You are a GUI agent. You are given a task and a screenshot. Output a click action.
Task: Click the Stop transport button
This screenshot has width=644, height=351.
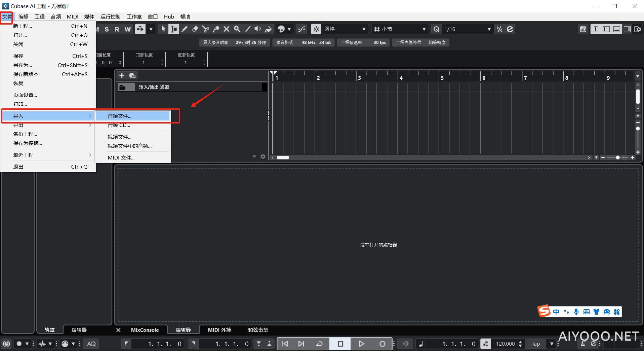(340, 344)
